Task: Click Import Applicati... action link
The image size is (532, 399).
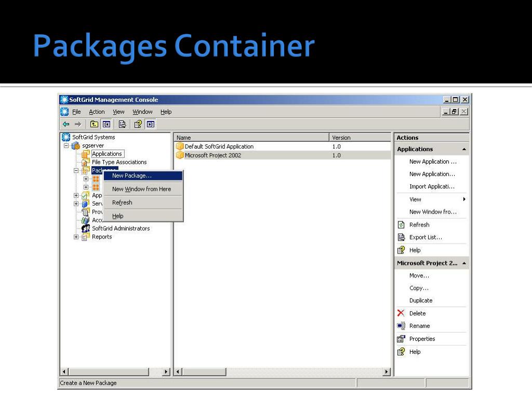Action: (x=432, y=187)
